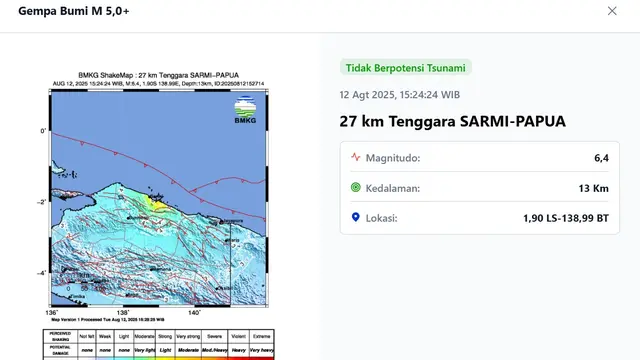Screen dimensions: 640x360
Task: Click the green Kedalaman depth icon
Action: 356,187
